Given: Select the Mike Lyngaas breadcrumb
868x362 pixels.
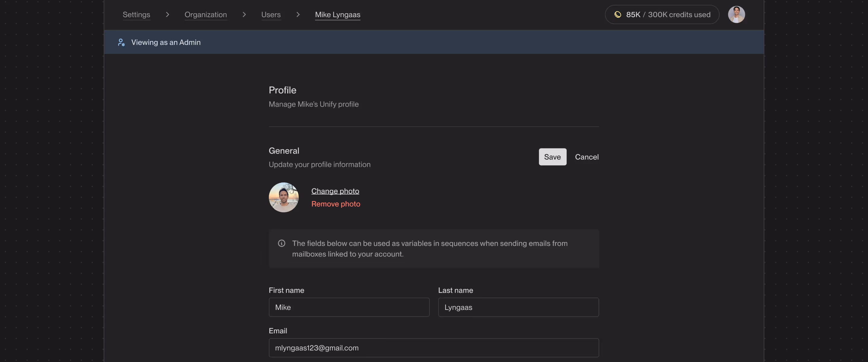Looking at the screenshot, I should click(337, 14).
